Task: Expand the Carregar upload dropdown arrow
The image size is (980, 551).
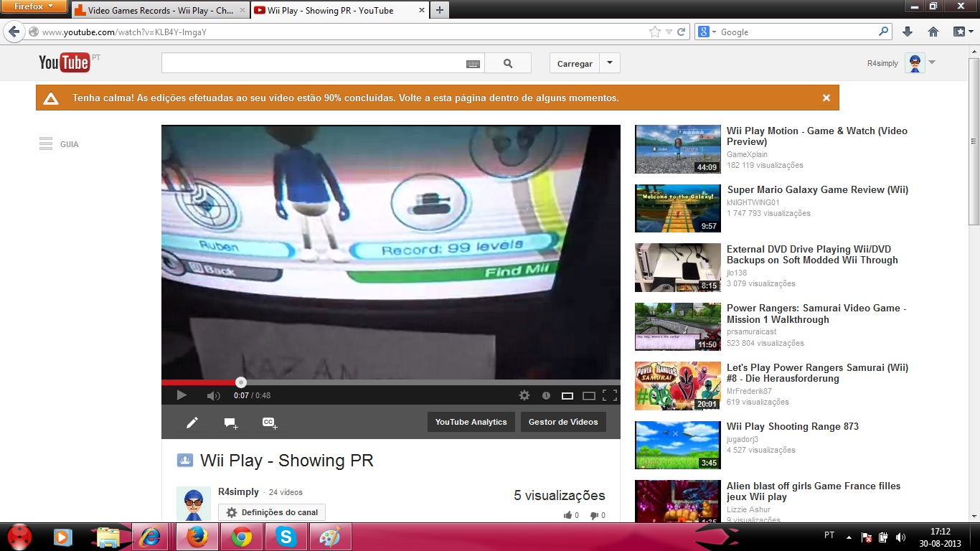Action: pyautogui.click(x=610, y=63)
